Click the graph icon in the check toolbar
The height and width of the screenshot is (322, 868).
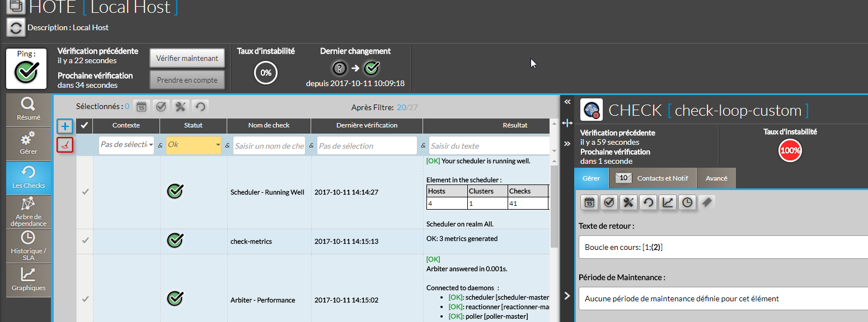668,202
